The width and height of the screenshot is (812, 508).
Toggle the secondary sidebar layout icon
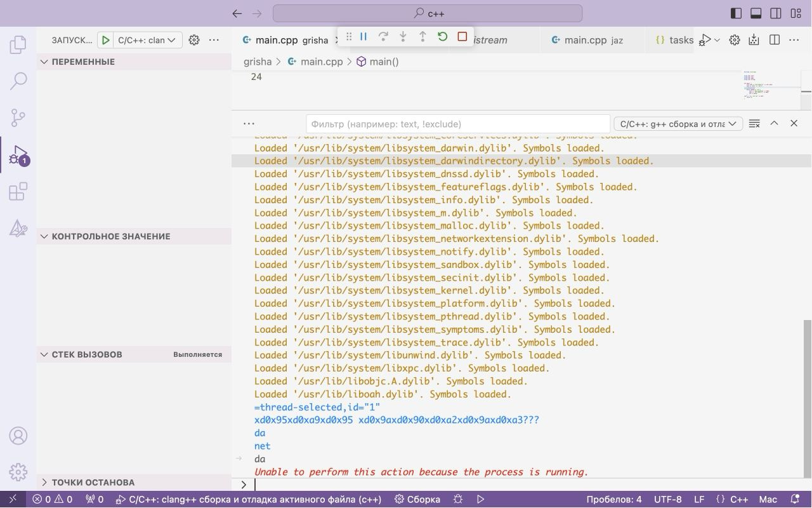tap(776, 13)
